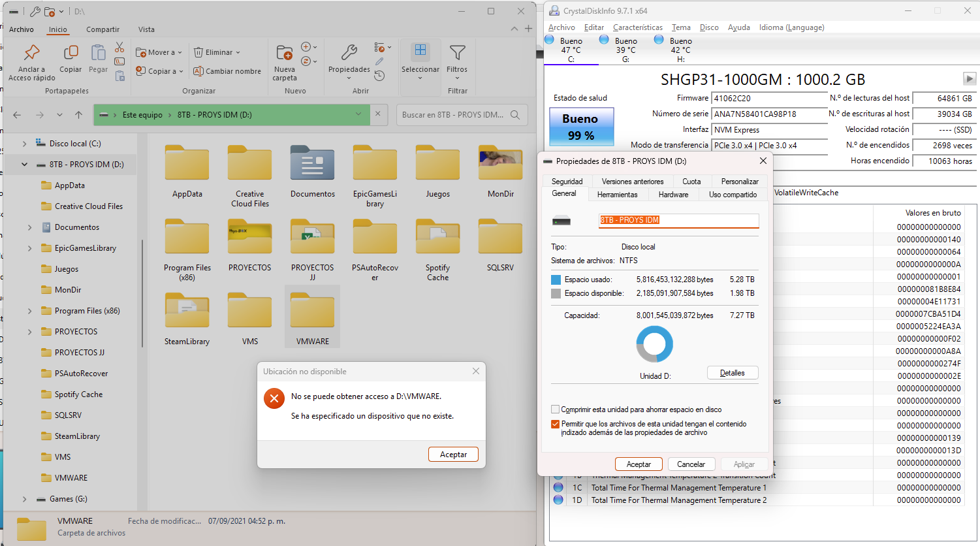Click the History clock icon in Abrir group
The width and height of the screenshot is (980, 546).
(x=379, y=76)
